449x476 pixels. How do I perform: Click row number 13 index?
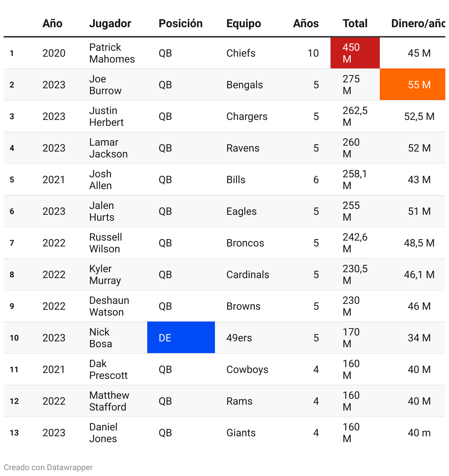click(x=14, y=433)
